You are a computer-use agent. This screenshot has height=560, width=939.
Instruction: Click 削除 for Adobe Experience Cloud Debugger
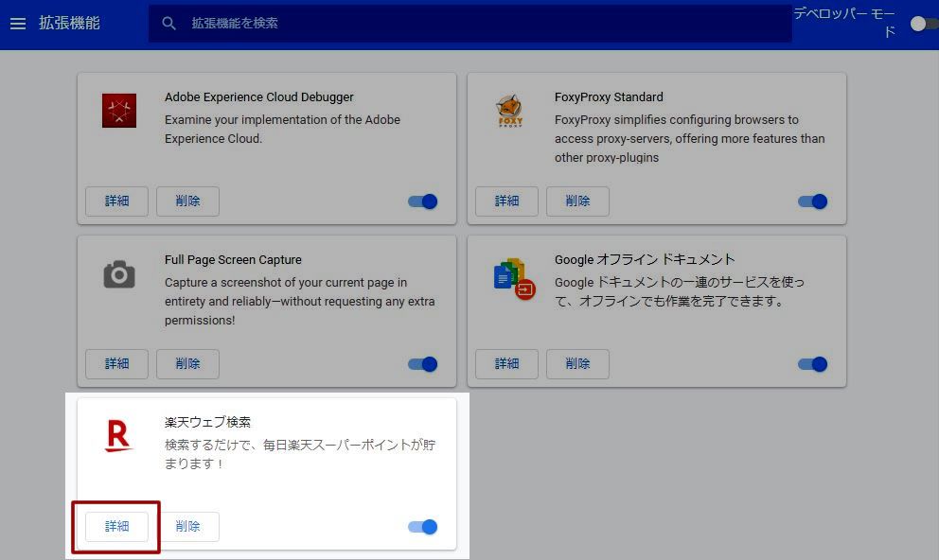(188, 201)
